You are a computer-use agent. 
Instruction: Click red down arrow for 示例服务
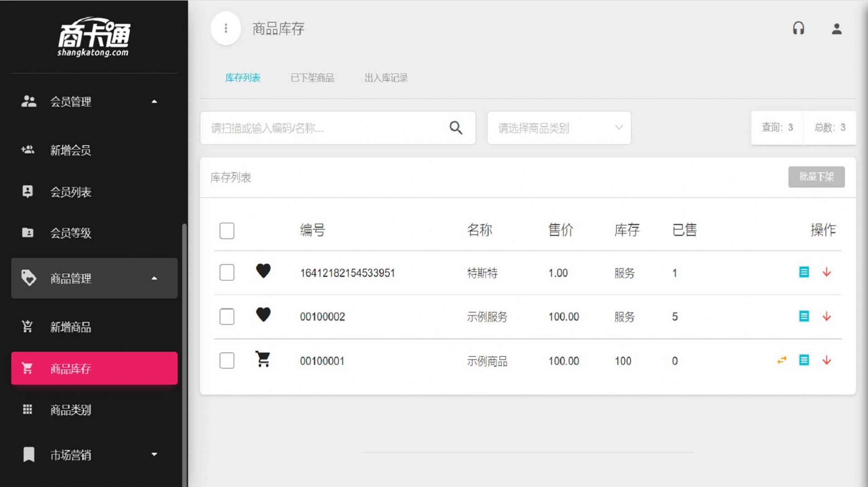click(827, 316)
